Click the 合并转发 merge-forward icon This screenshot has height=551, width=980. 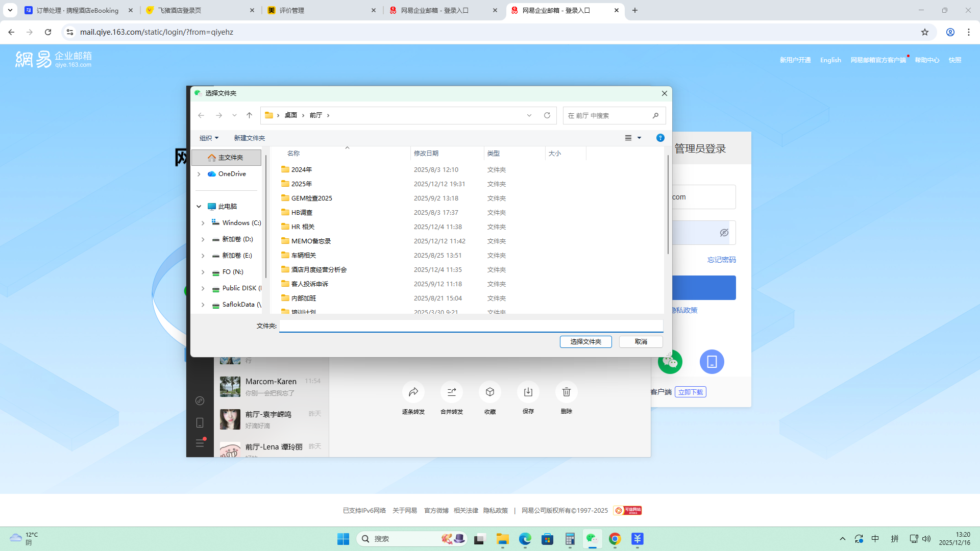pos(451,392)
